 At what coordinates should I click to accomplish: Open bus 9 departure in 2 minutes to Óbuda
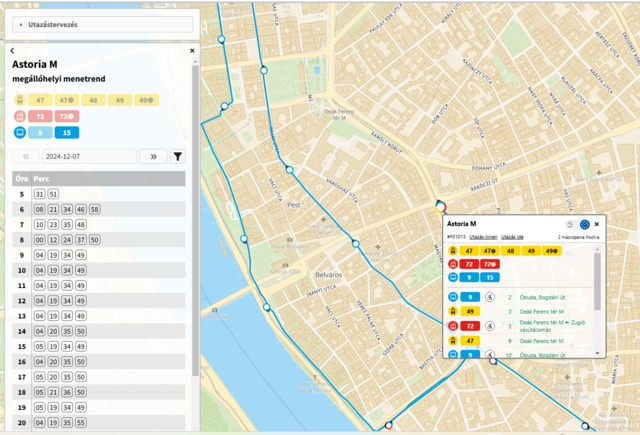tap(520, 297)
